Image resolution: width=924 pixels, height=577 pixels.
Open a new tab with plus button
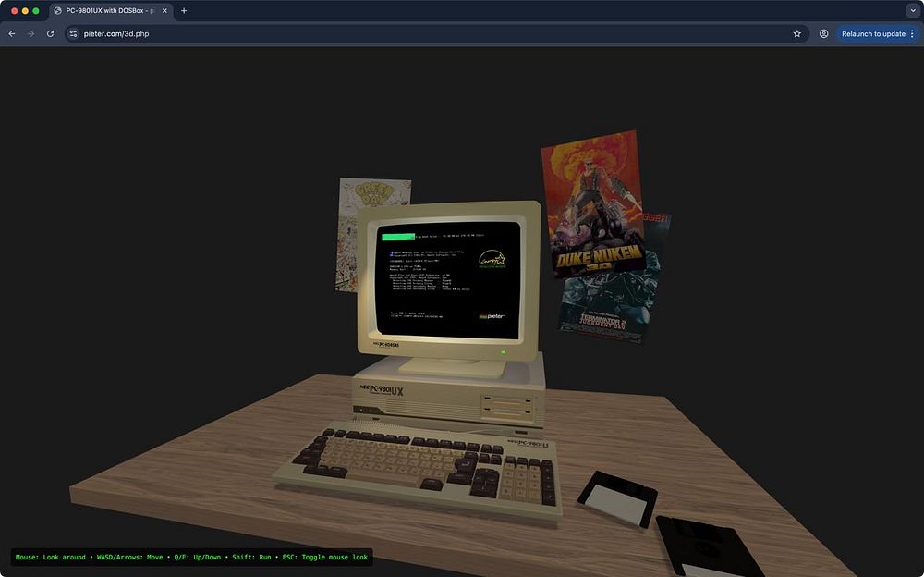pos(184,10)
